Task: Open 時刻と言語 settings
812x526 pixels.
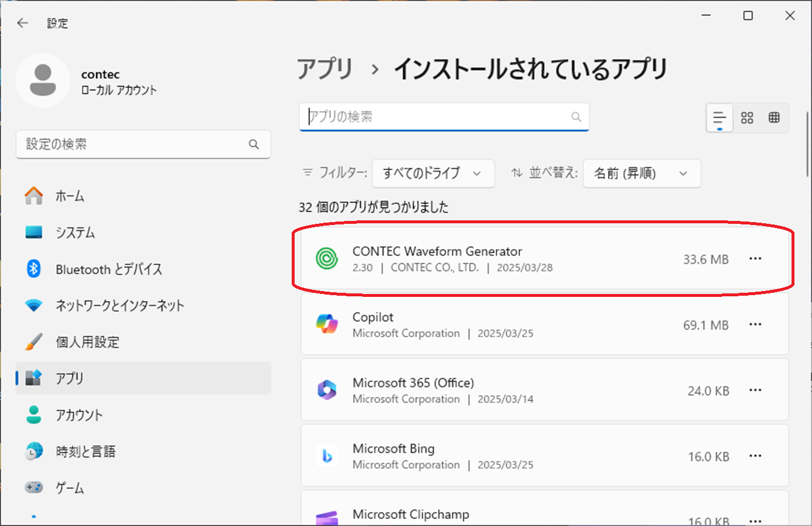Action: point(143,451)
